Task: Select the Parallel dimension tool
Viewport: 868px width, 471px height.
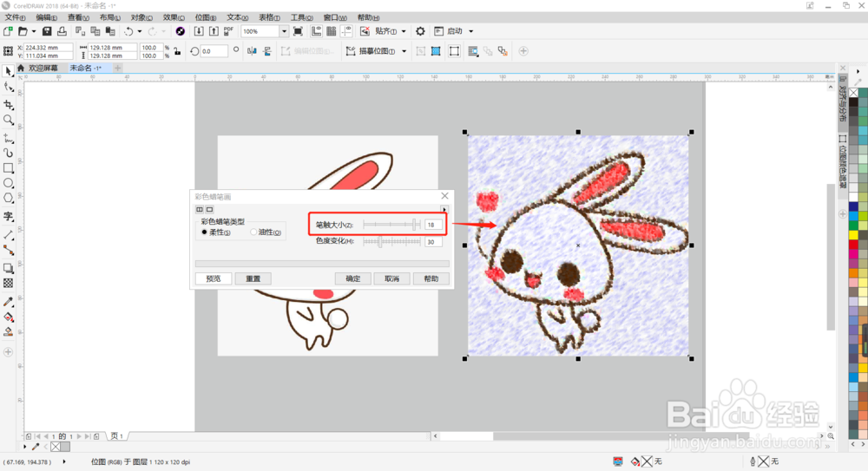Action: (9, 235)
